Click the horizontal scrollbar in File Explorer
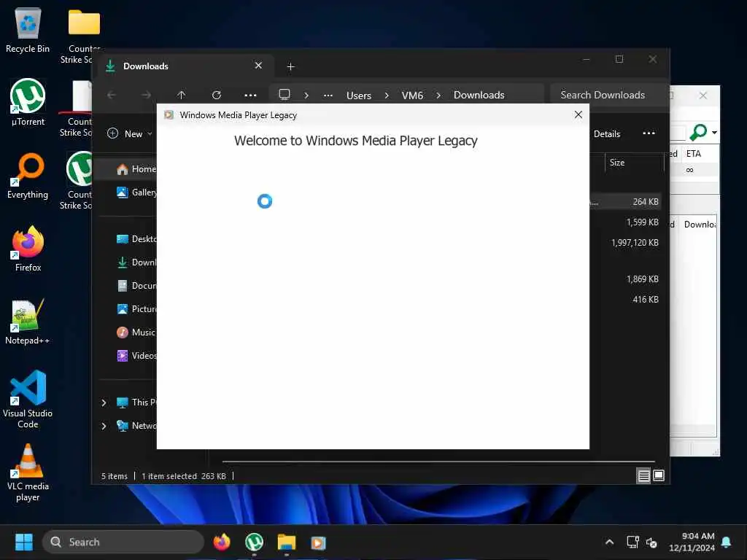The image size is (747, 560). pyautogui.click(x=438, y=462)
